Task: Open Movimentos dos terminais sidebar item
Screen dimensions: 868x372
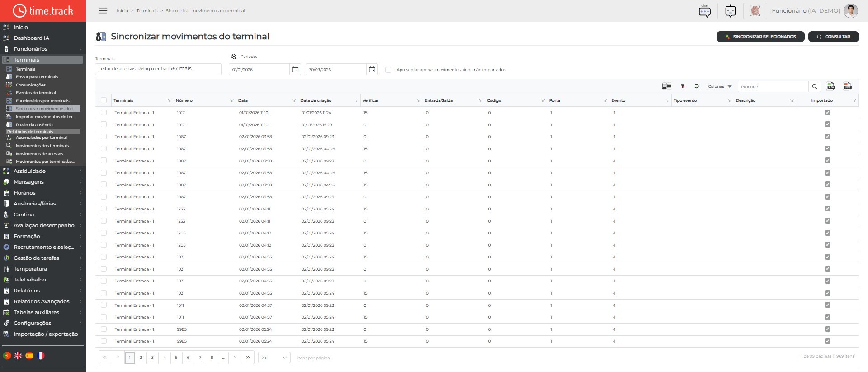Action: (42, 146)
